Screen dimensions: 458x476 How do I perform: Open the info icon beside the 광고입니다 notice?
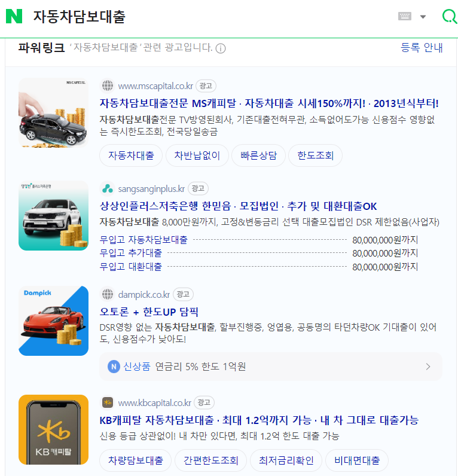click(x=221, y=48)
